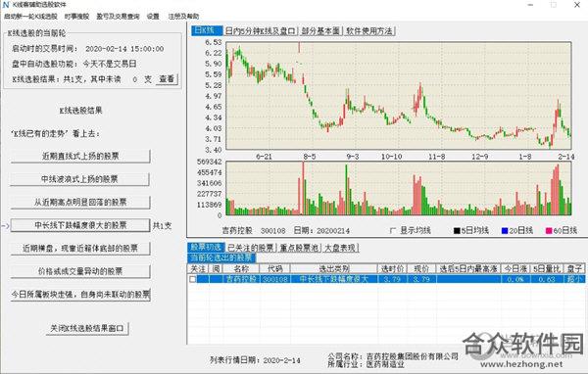Open the 部分基本面 tab

320,31
